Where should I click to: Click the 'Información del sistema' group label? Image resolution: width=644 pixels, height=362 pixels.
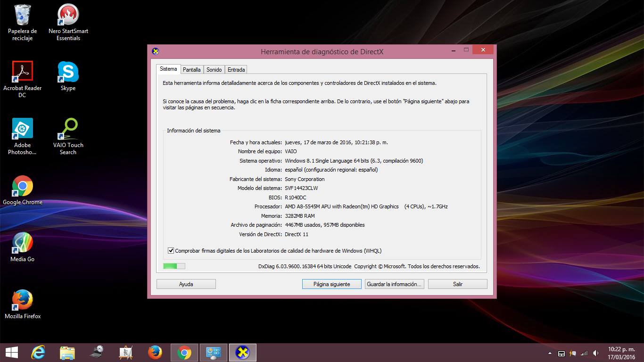pyautogui.click(x=194, y=131)
